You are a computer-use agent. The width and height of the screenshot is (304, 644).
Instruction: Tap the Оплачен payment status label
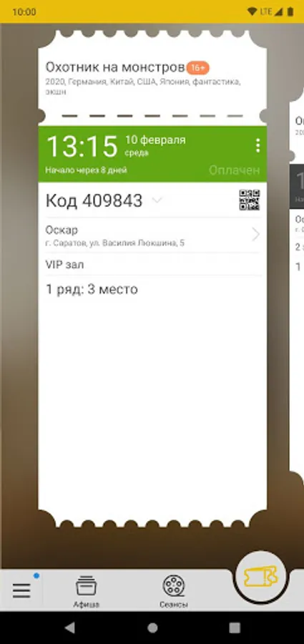pyautogui.click(x=234, y=170)
